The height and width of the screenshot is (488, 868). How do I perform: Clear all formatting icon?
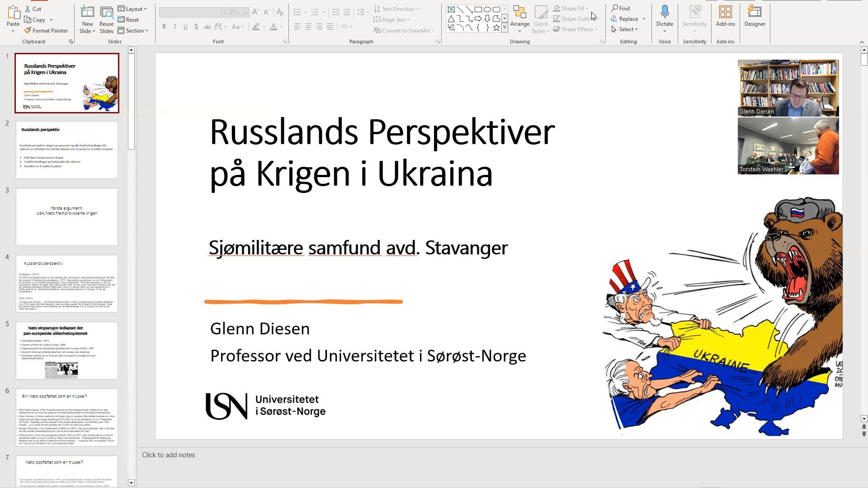[280, 12]
